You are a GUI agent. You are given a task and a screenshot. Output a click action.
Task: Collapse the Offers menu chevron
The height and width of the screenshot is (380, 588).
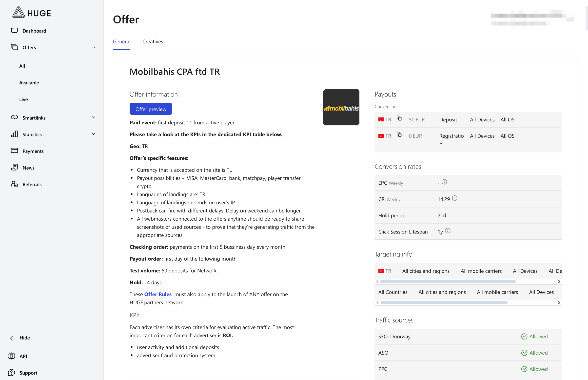[94, 47]
